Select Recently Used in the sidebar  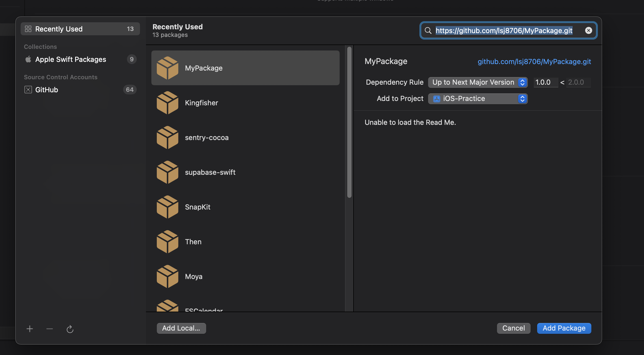(80, 29)
